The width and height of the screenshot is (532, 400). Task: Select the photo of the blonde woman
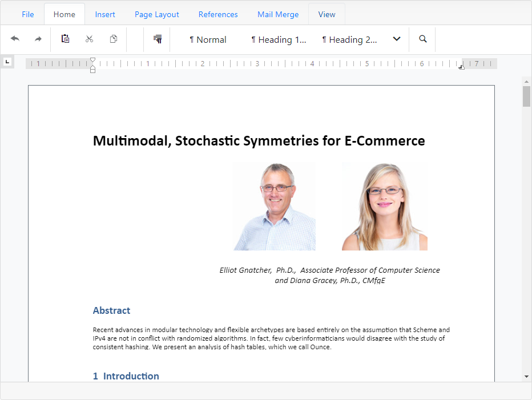(x=384, y=206)
